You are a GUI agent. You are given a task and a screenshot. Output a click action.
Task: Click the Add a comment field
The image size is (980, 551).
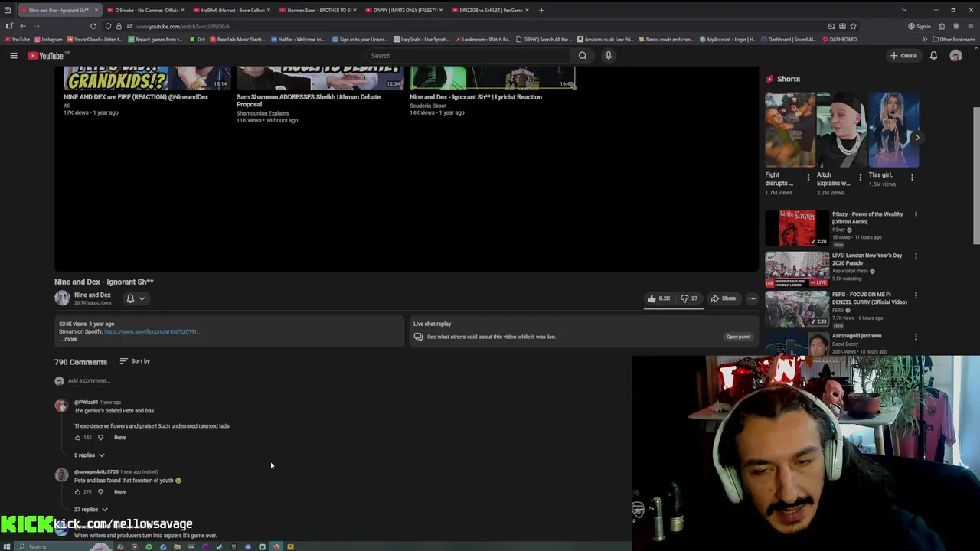(x=349, y=380)
